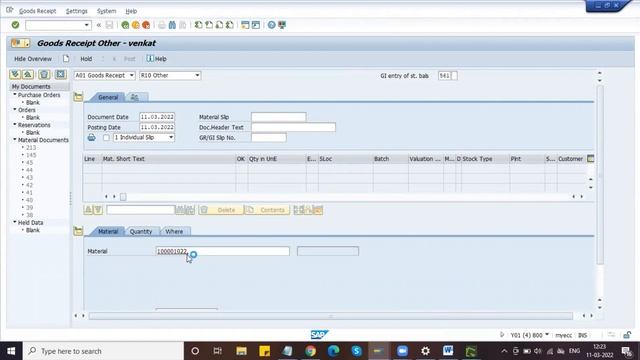Open the Goods Receipt menu
The image size is (640, 360).
click(x=38, y=11)
